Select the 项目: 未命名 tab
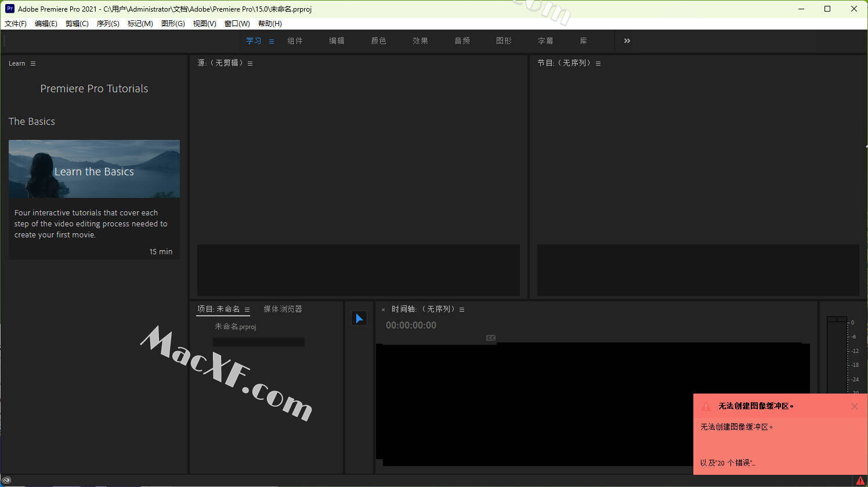Image resolution: width=868 pixels, height=487 pixels. [218, 309]
